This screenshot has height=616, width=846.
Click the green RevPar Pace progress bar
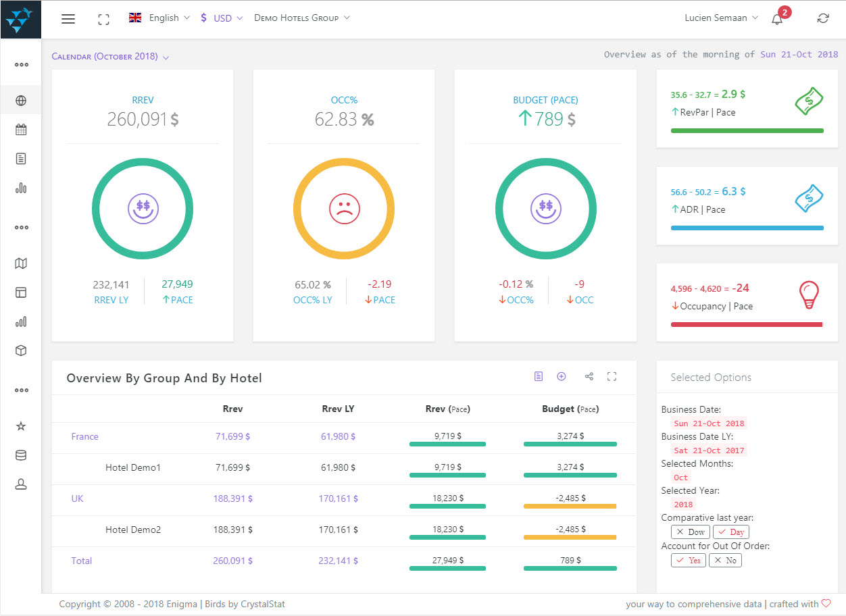point(747,130)
